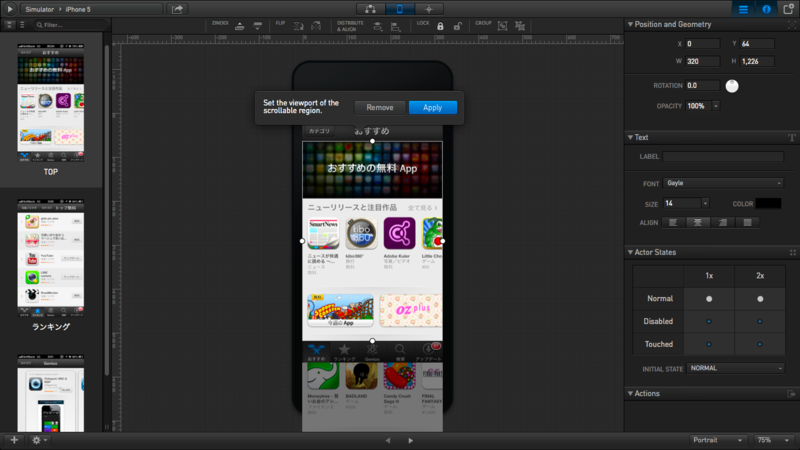
Task: Select the TOP screen thumbnail
Action: (x=51, y=104)
